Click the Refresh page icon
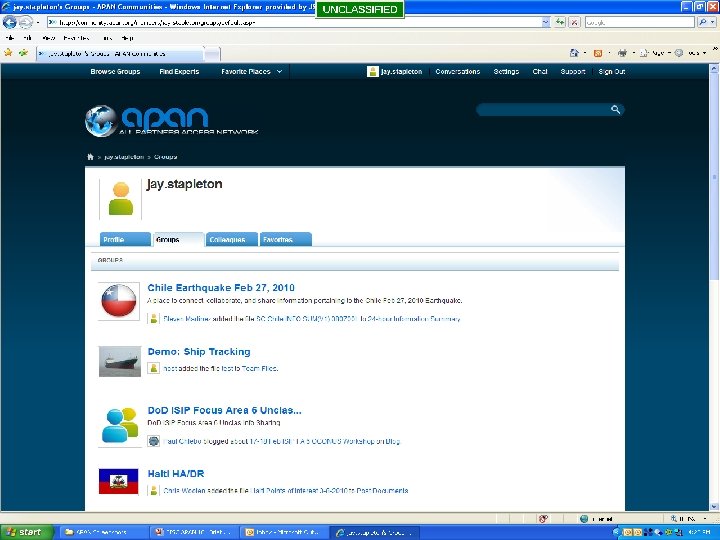720x540 pixels. (560, 22)
